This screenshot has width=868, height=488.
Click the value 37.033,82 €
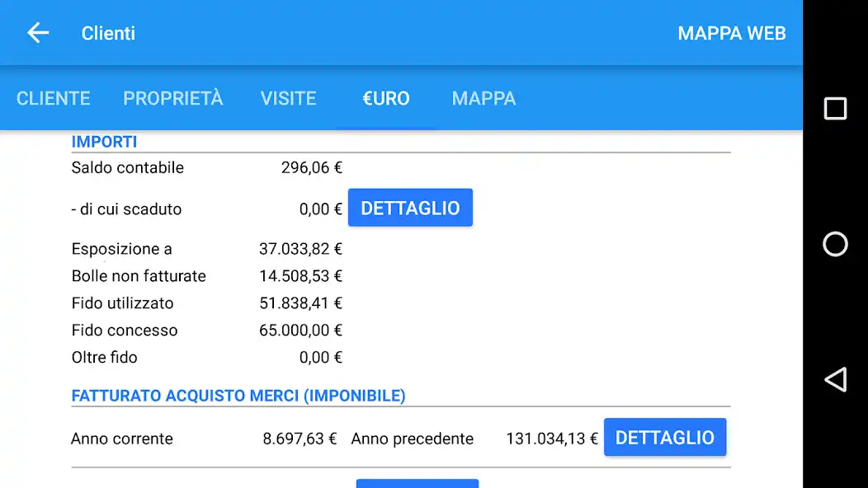[300, 249]
